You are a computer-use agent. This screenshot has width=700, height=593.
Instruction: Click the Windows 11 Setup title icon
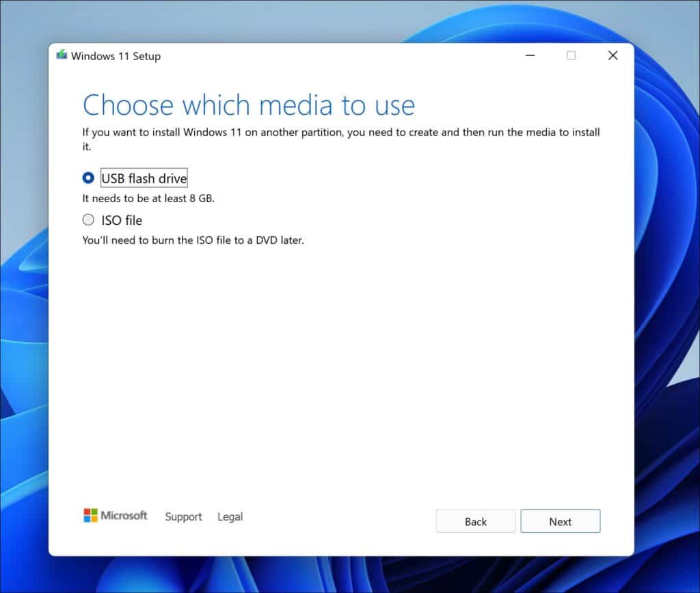pyautogui.click(x=62, y=55)
